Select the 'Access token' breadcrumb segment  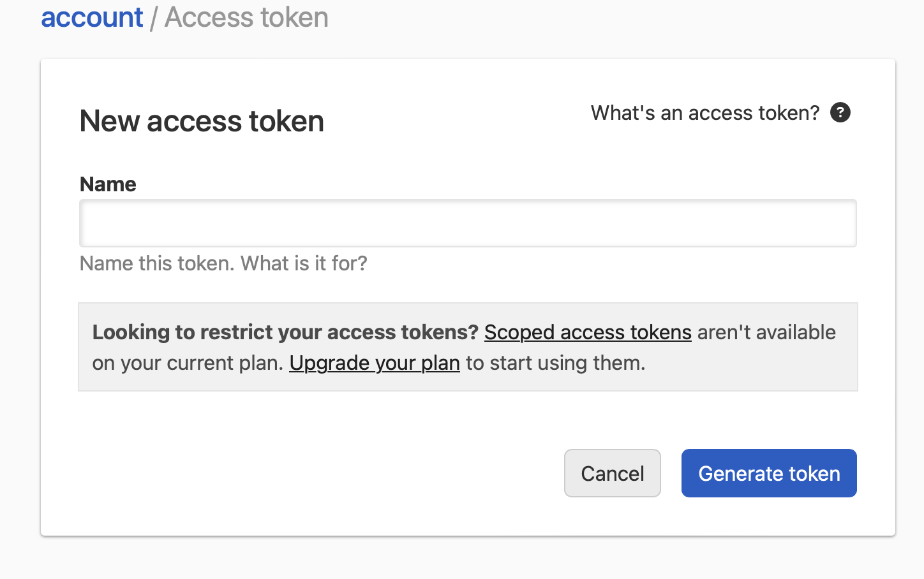246,17
